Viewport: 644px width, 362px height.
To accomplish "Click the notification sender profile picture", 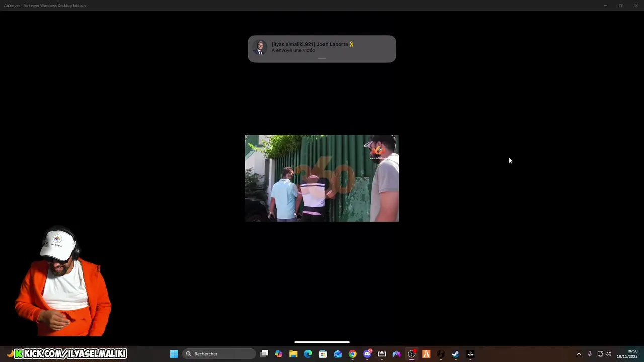I will pyautogui.click(x=260, y=47).
